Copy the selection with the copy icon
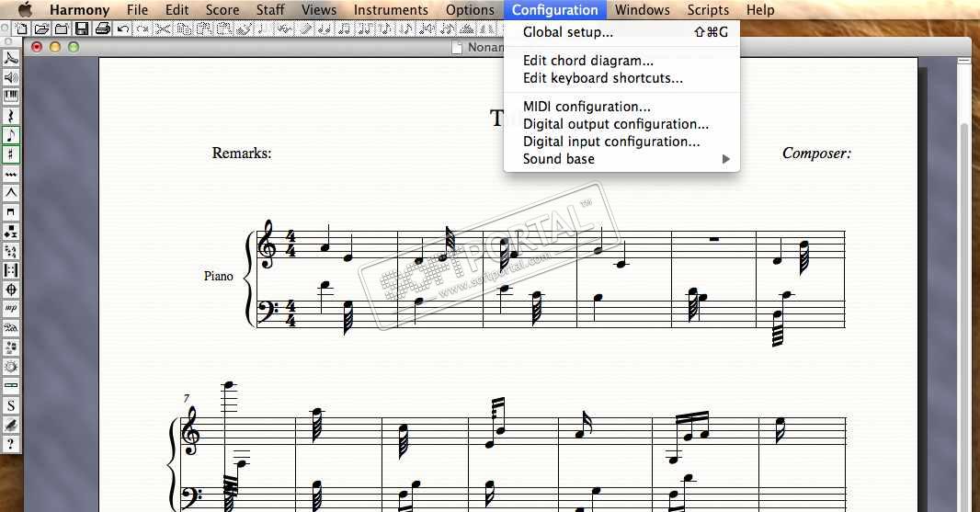The height and width of the screenshot is (512, 980). point(183,28)
